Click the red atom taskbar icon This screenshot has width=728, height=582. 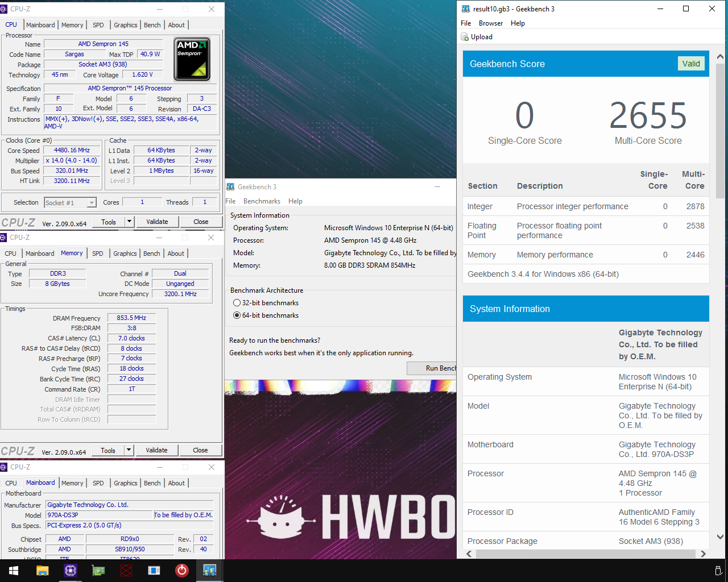click(126, 571)
